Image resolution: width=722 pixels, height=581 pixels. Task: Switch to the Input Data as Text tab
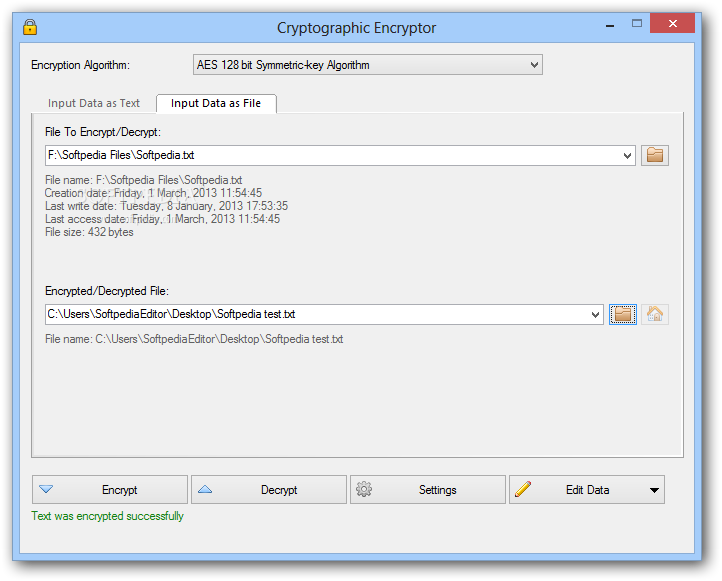click(94, 103)
